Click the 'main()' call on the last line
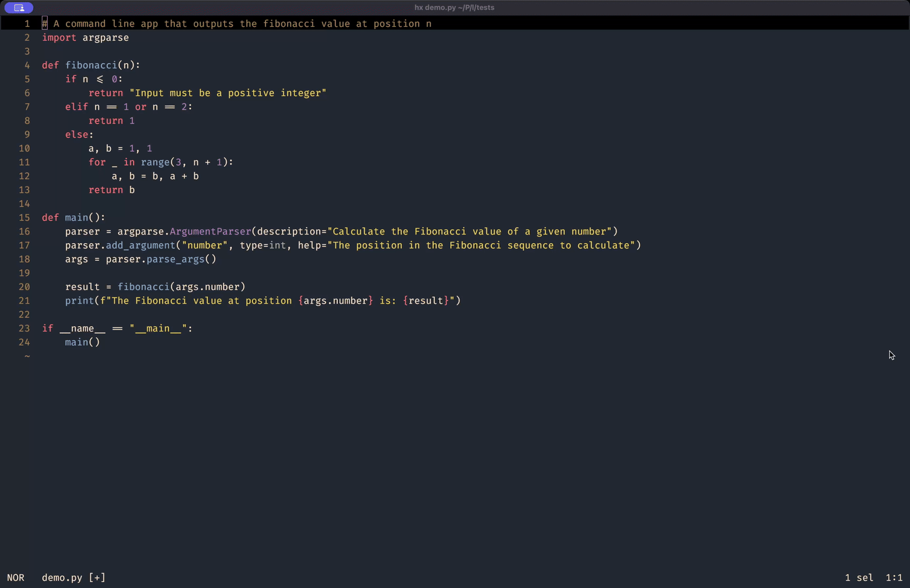 (82, 342)
